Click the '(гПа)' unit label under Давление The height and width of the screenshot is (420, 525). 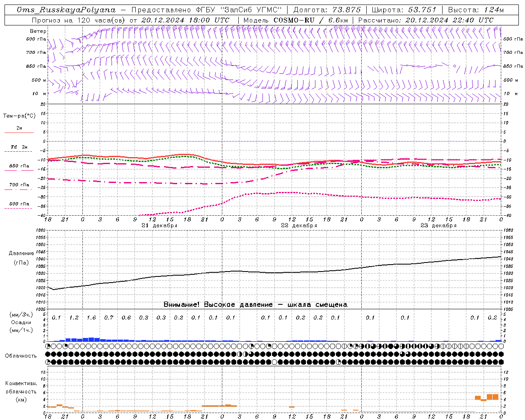[21, 262]
